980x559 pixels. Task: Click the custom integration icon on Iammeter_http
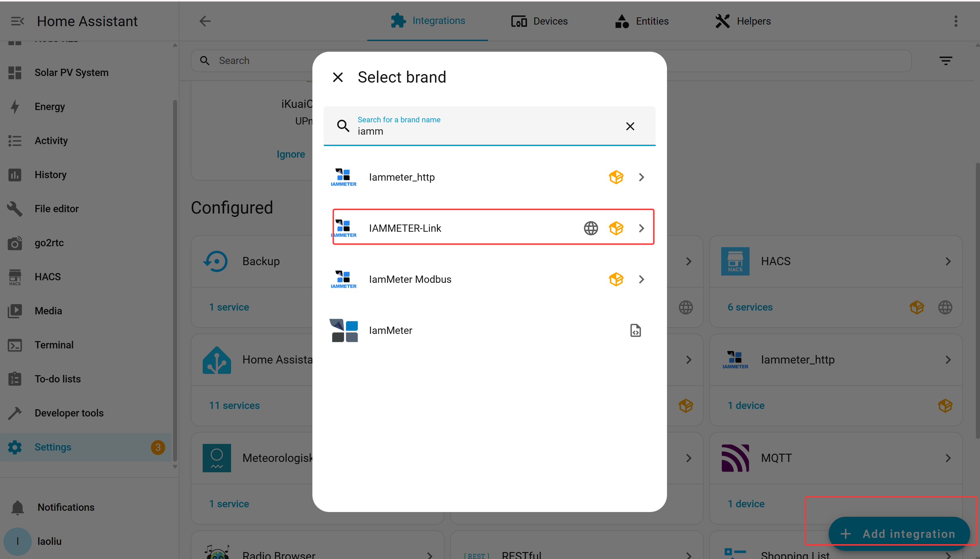(x=616, y=178)
